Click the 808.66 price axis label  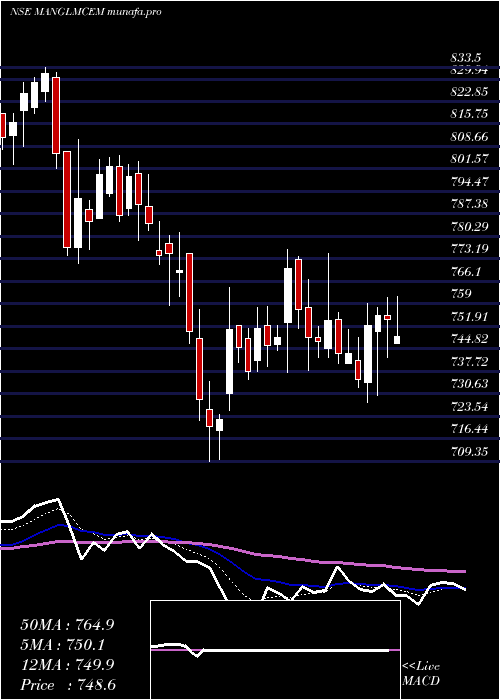point(469,137)
